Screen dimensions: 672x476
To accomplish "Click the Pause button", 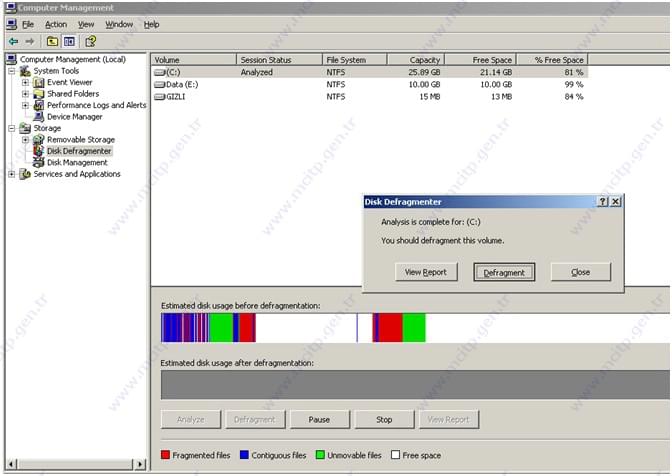I will (320, 419).
